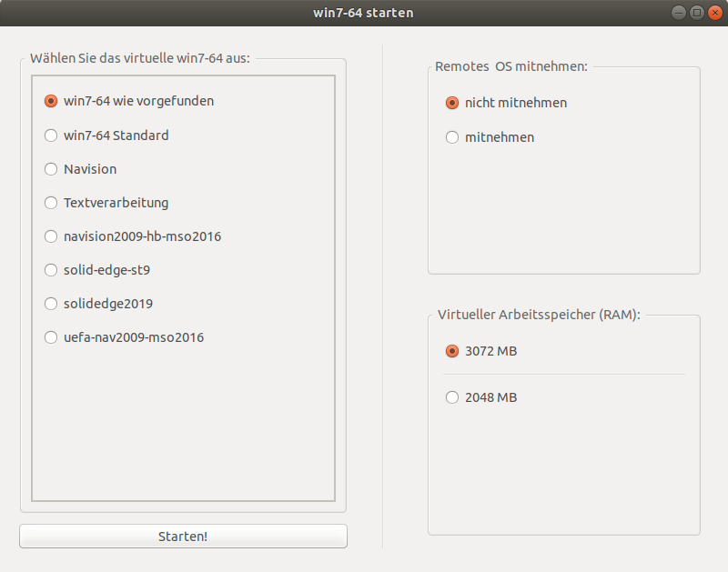The image size is (728, 572).
Task: Select Navision virtual machine option
Action: (51, 169)
